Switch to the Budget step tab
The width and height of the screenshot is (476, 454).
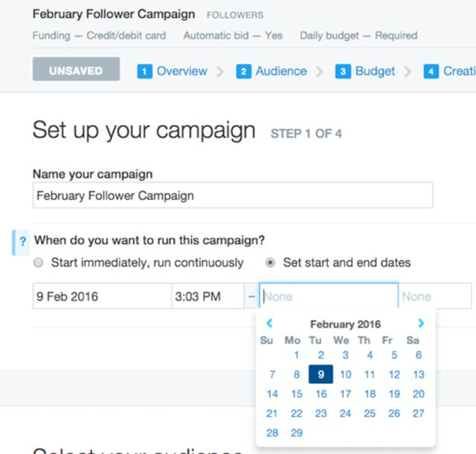pos(375,71)
